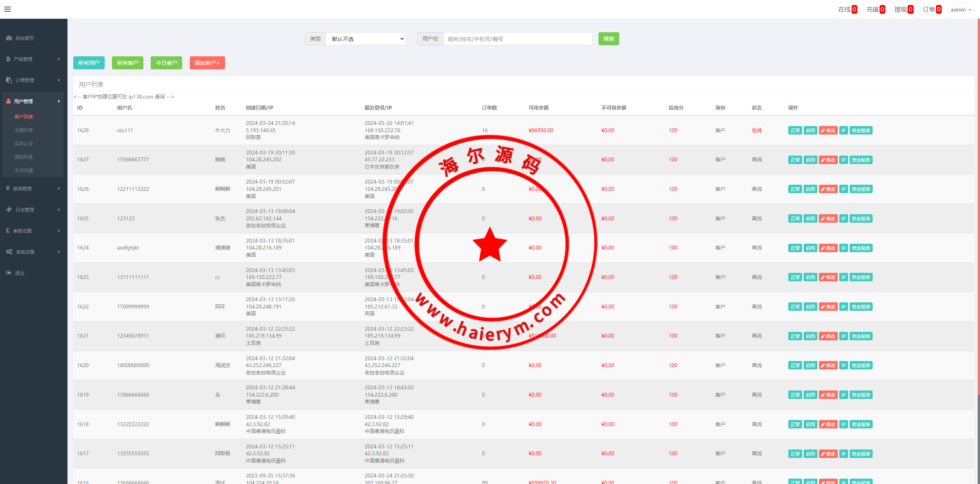The height and width of the screenshot is (484, 980).
Task: Click the 系统设置 gears icon
Action: coord(9,252)
